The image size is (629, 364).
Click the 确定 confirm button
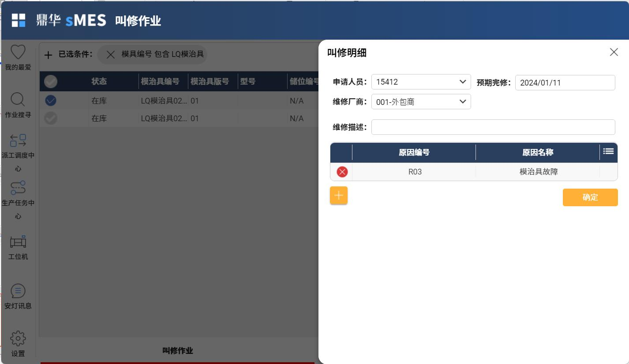590,197
